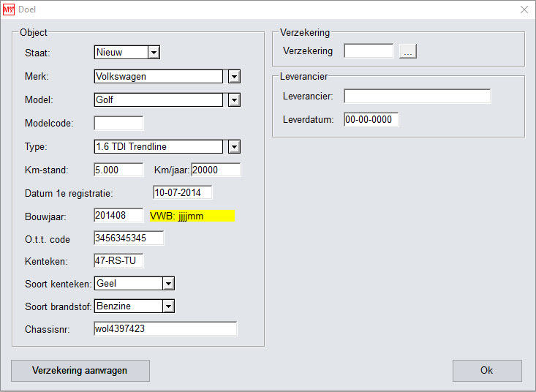This screenshot has width=536, height=392.
Task: Click the Object group box title
Action: [34, 32]
